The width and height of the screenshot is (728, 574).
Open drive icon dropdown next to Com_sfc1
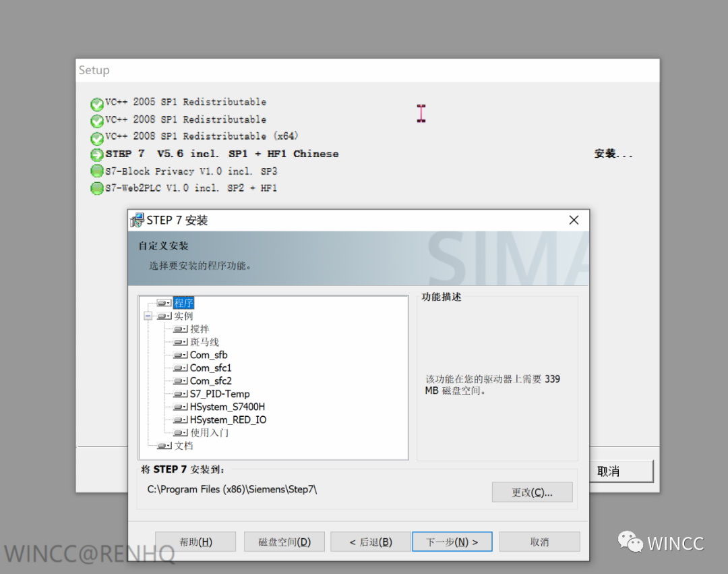coord(180,368)
